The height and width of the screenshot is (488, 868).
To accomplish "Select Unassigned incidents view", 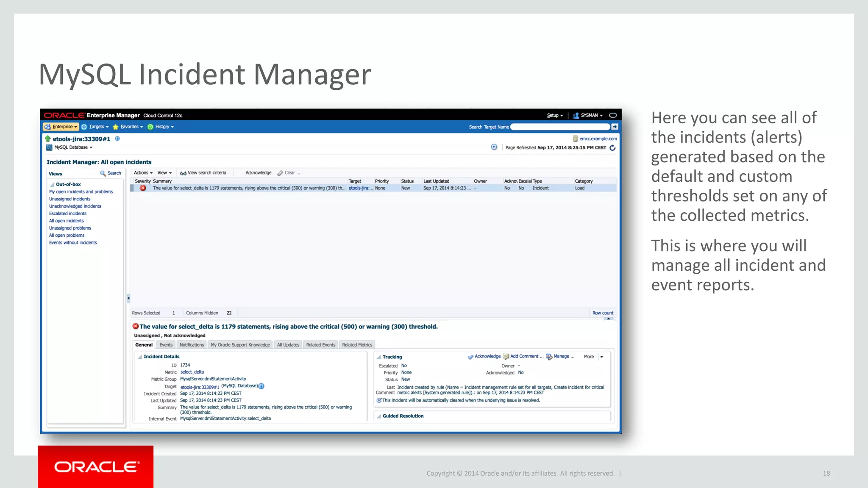I will coord(70,199).
